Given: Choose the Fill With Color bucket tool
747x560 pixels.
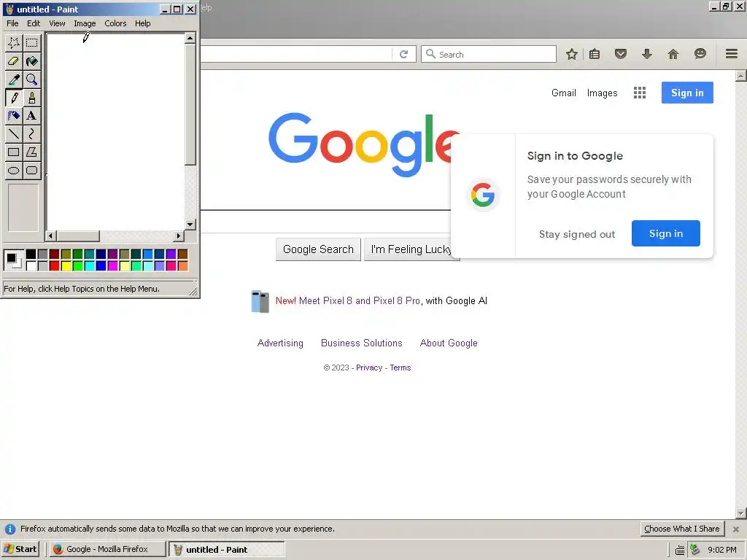Looking at the screenshot, I should coord(32,61).
